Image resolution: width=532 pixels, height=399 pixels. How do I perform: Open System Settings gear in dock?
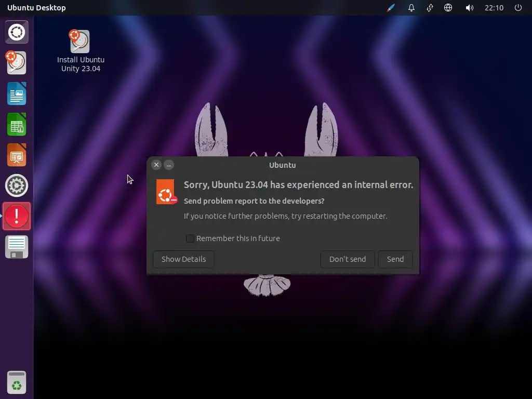16,185
